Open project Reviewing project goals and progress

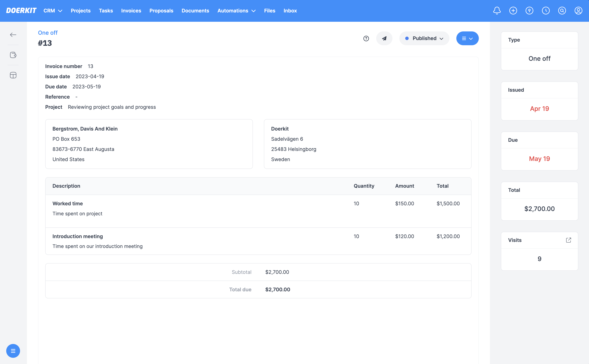[111, 107]
